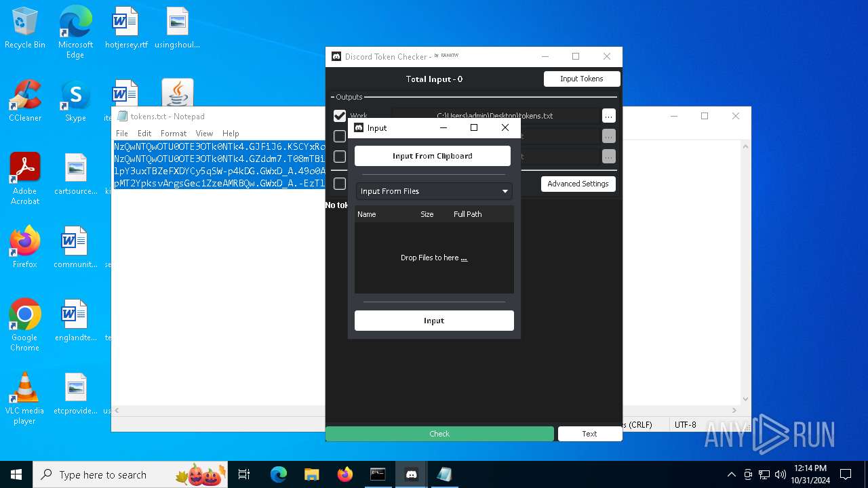The height and width of the screenshot is (488, 868).
Task: Expand the Input From Files dropdown
Action: [434, 191]
